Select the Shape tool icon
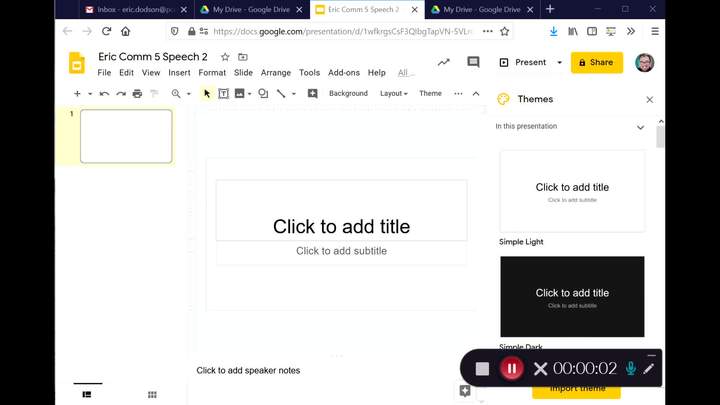This screenshot has width=720, height=405. click(262, 94)
